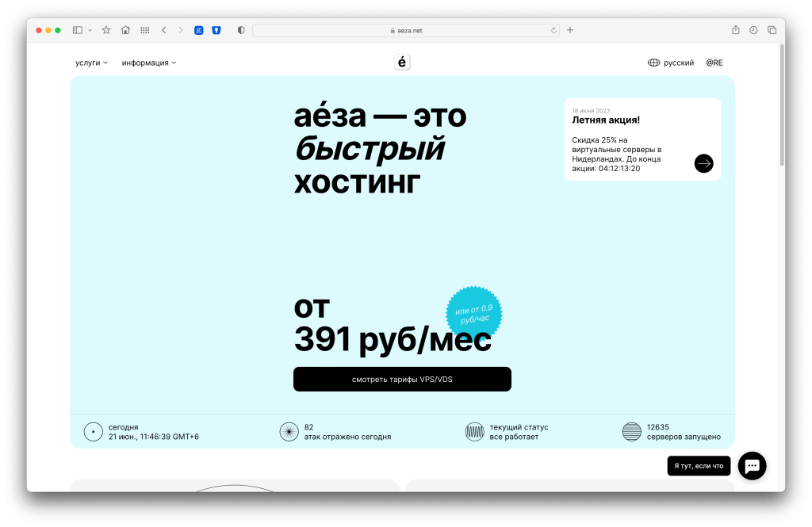Click the Летняя акция! promo title

pos(605,120)
